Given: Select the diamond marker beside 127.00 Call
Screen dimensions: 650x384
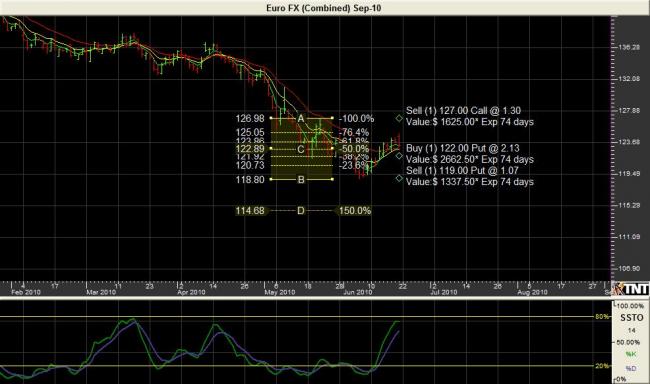Looking at the screenshot, I should point(399,118).
